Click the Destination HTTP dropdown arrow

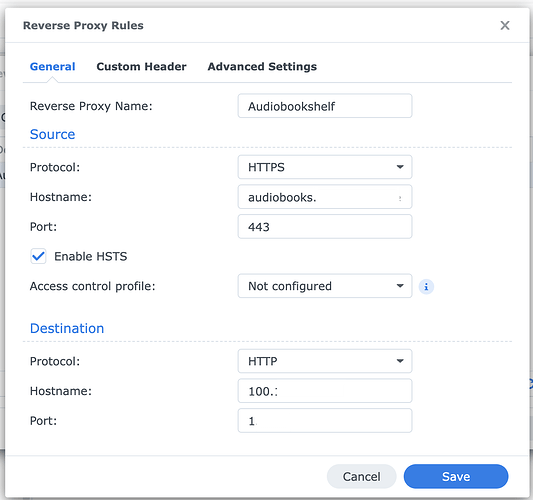(x=400, y=361)
